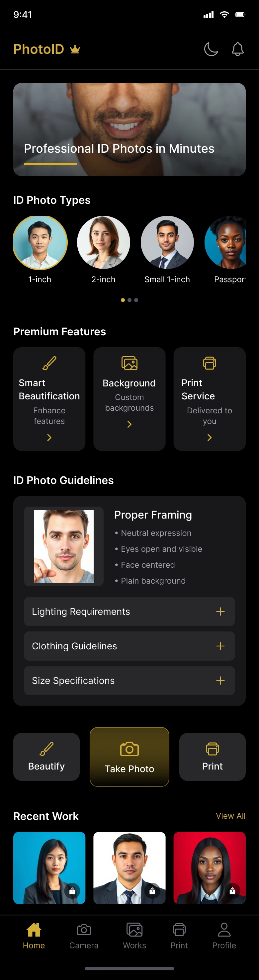The height and width of the screenshot is (980, 259).
Task: Select the 1-inch photo type
Action: pyautogui.click(x=40, y=243)
